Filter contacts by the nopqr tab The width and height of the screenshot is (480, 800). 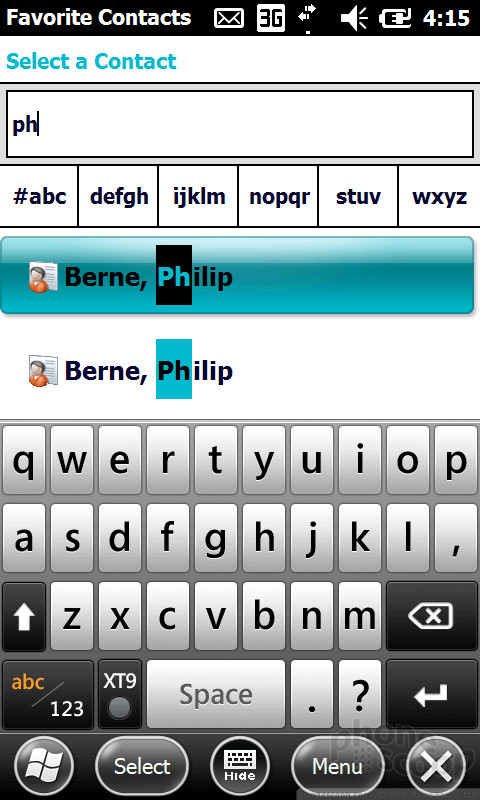tap(279, 196)
